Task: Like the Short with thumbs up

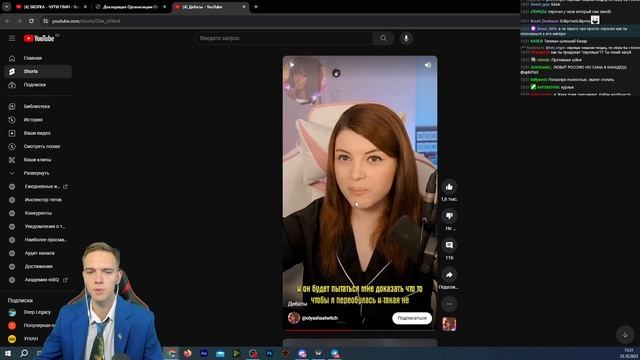Action: [x=449, y=187]
